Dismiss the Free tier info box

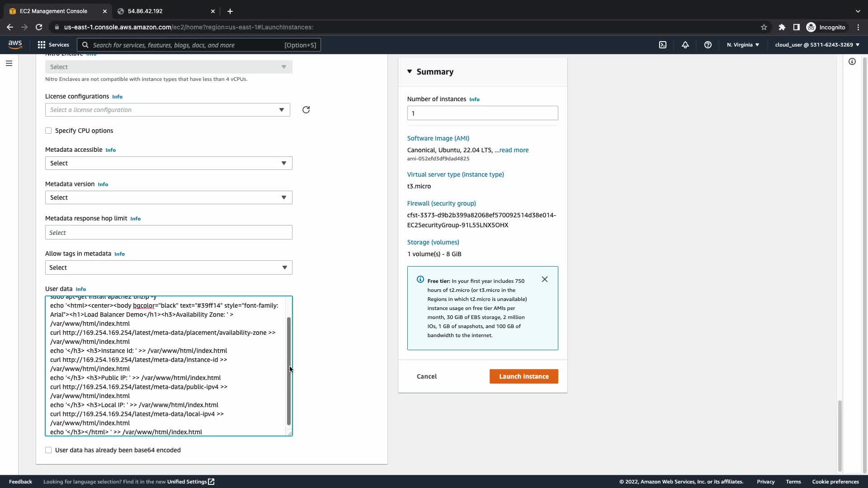pyautogui.click(x=545, y=279)
